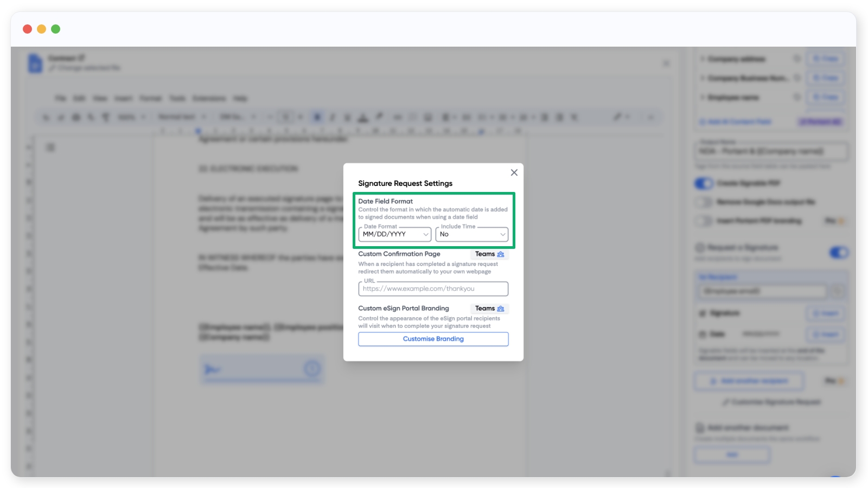Click the underline icon in the toolbar
This screenshot has height=488, width=868.
[348, 117]
